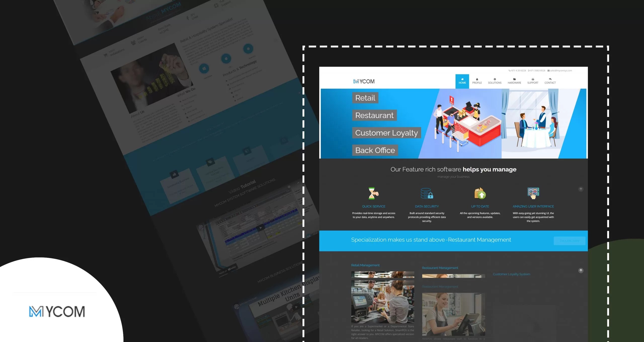This screenshot has width=644, height=342.
Task: Open the Solutions menu item
Action: pos(495,81)
